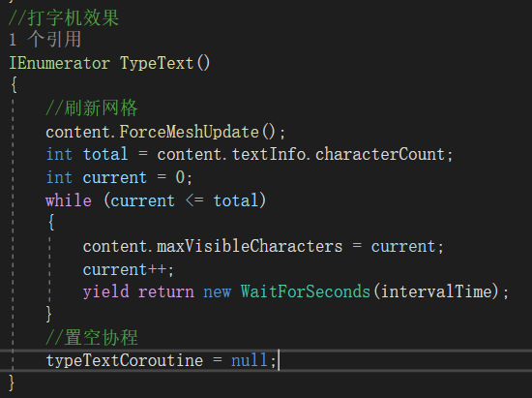Place cursor at the method's final closing brace
The height and width of the screenshot is (398, 532).
click(x=12, y=383)
